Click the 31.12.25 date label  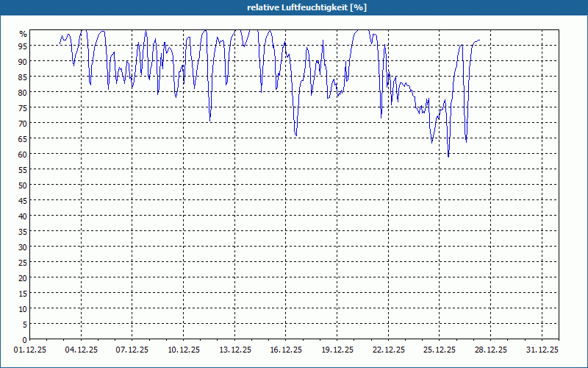(542, 350)
